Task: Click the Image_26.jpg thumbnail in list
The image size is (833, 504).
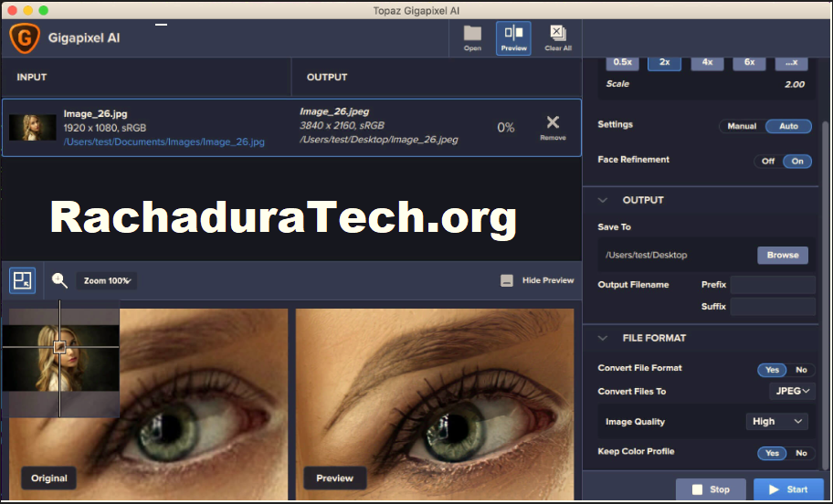Action: [32, 128]
